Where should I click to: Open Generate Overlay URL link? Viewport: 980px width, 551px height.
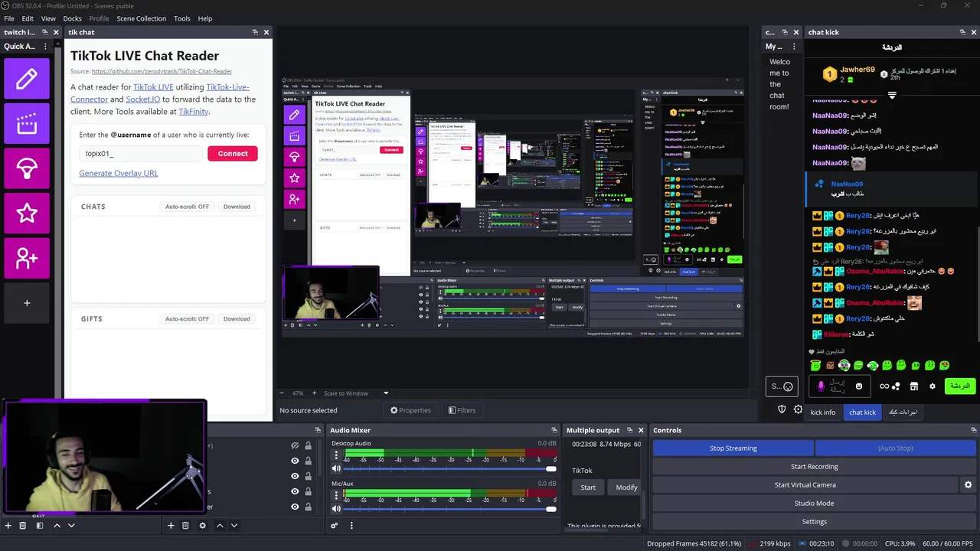coord(119,173)
